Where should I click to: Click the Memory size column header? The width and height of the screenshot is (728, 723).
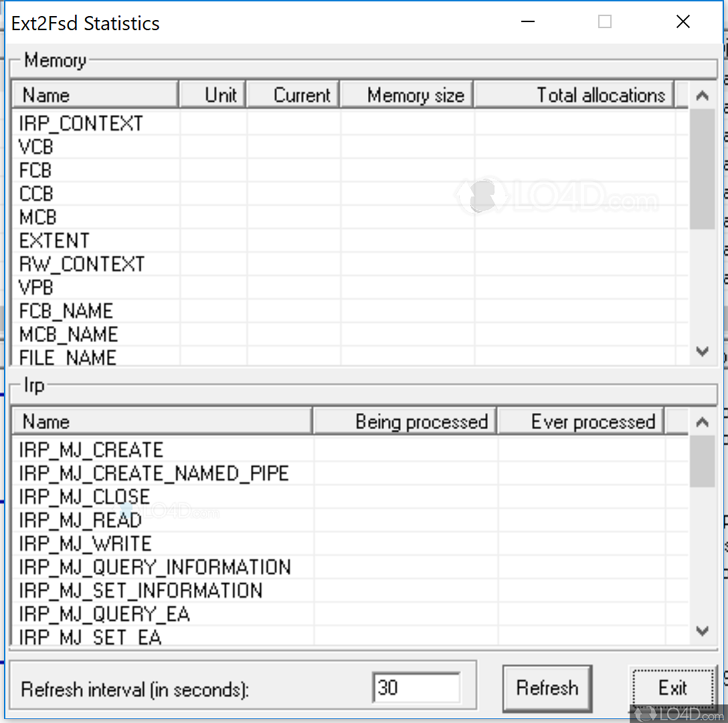(407, 95)
